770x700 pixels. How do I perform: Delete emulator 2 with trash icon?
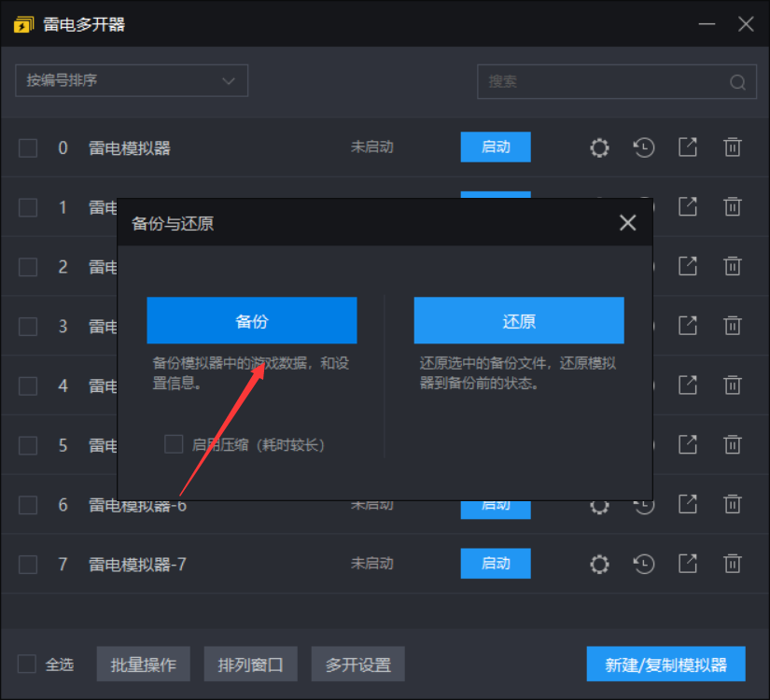tap(732, 266)
